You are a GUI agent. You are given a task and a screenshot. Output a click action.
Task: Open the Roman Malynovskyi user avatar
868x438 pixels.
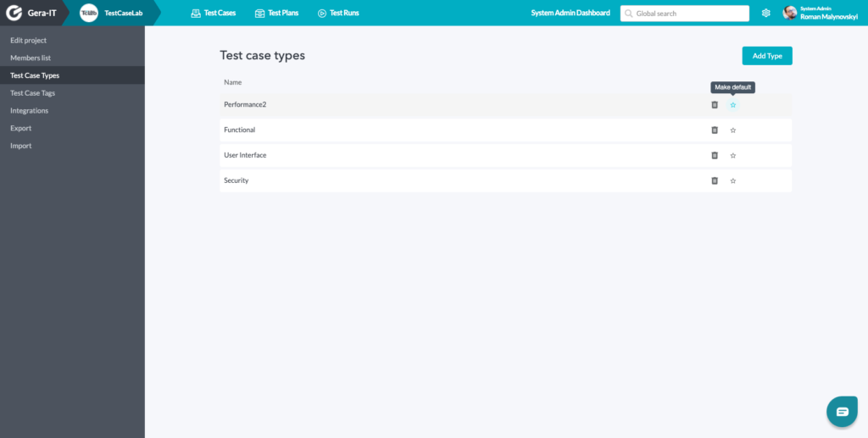tap(790, 13)
